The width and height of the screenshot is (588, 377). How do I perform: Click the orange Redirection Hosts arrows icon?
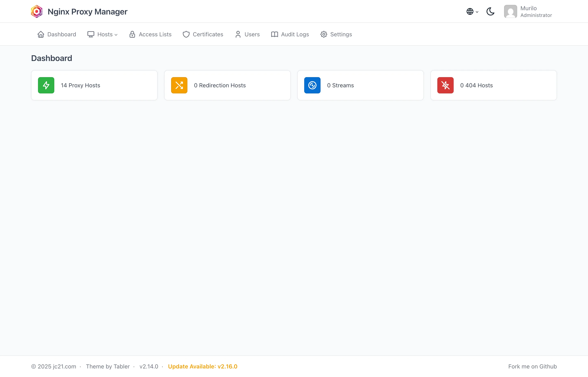pyautogui.click(x=179, y=85)
